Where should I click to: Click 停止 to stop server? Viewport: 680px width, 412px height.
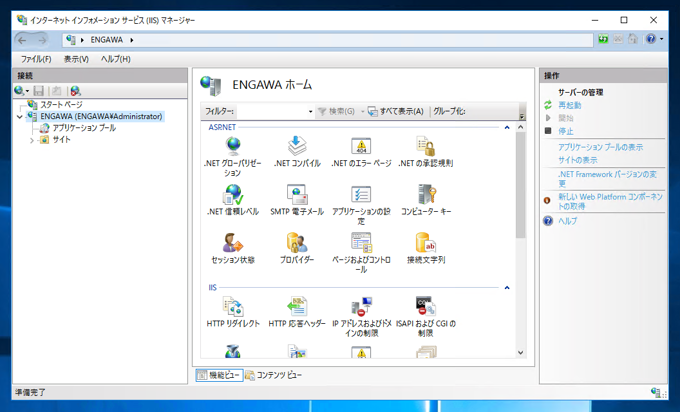pyautogui.click(x=566, y=131)
